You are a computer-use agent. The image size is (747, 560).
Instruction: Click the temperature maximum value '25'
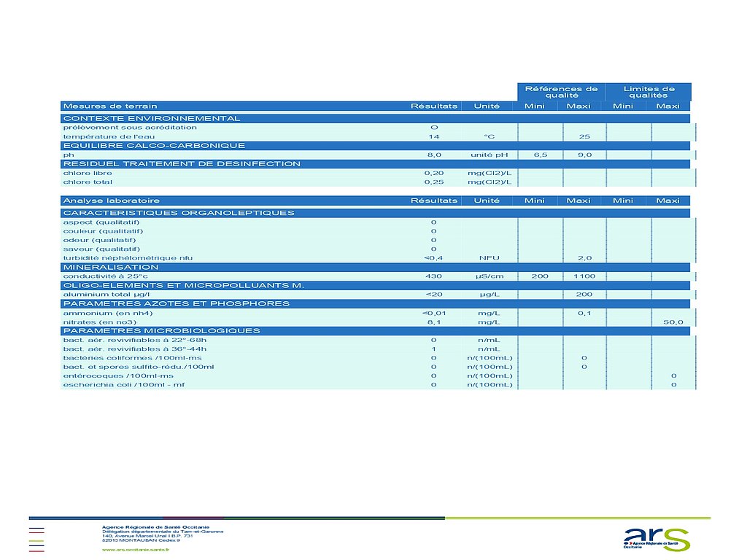pos(584,136)
